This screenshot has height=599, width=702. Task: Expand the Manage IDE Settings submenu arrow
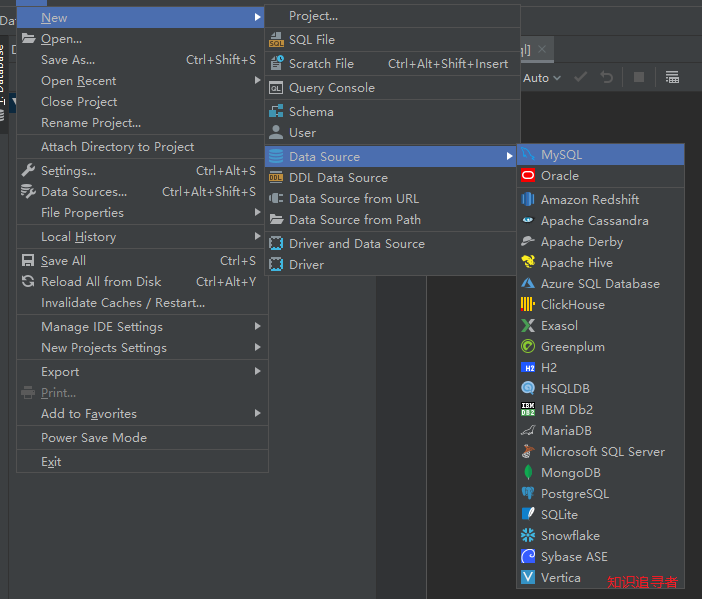[x=257, y=326]
